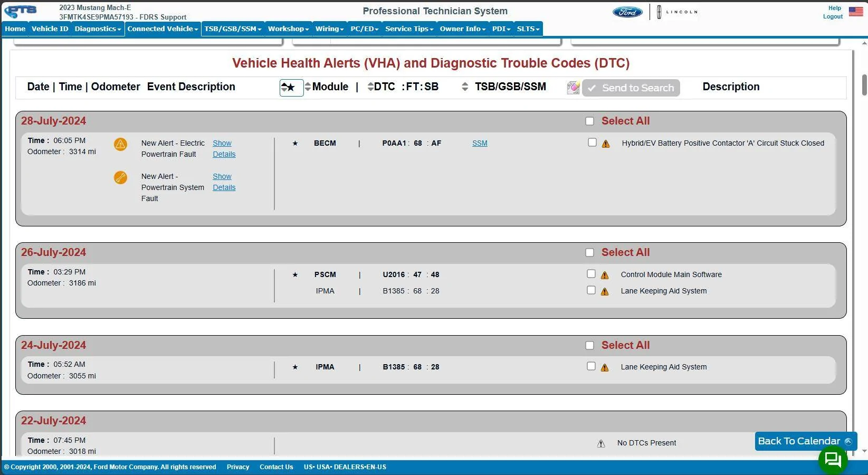Open the TSB/GSB/SSM navigation dropdown
The height and width of the screenshot is (475, 868).
pyautogui.click(x=233, y=29)
